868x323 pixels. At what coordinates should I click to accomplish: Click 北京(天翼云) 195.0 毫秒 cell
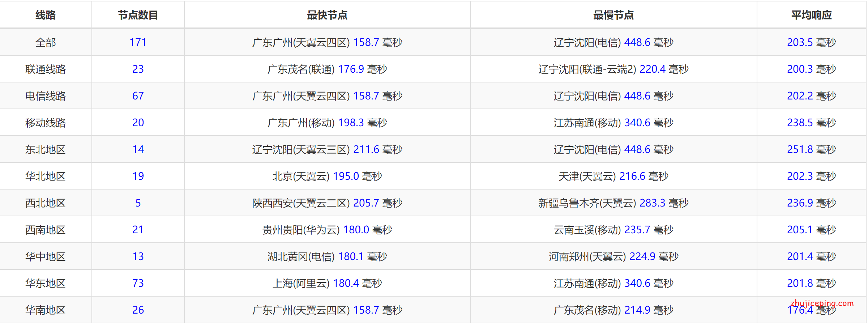pyautogui.click(x=327, y=176)
